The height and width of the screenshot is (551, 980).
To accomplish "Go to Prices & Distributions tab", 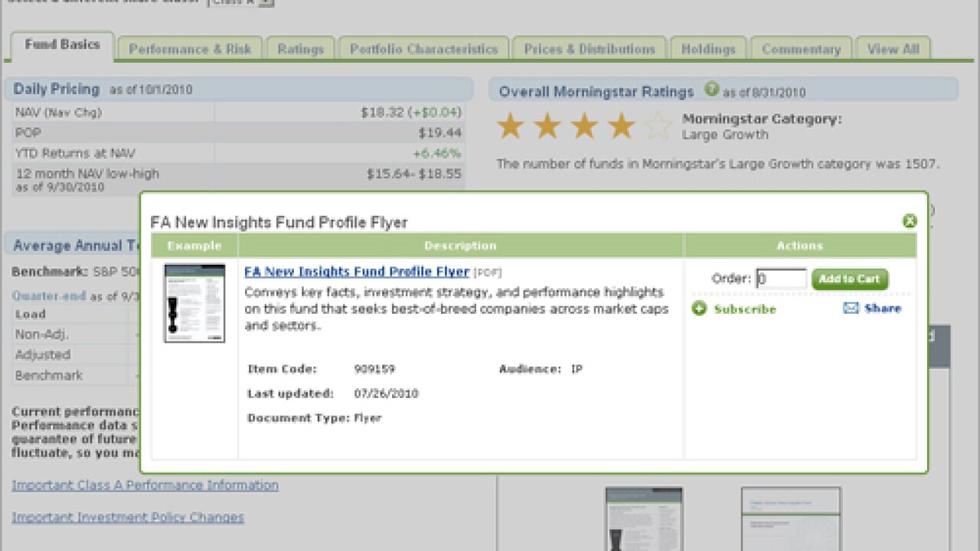I will tap(590, 49).
